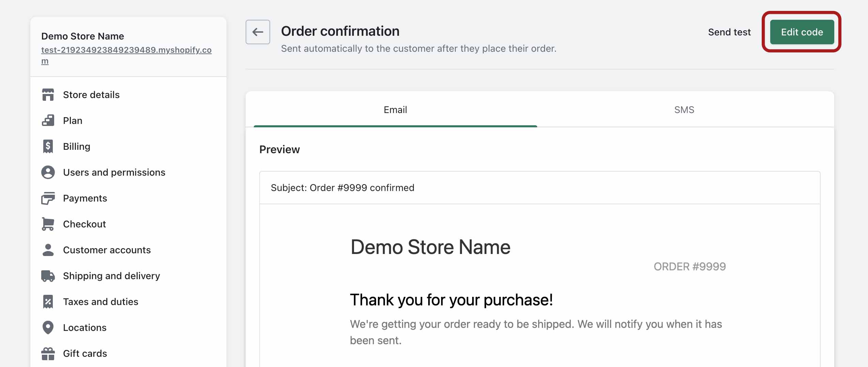This screenshot has height=367, width=868.
Task: Switch to the SMS tab
Action: (x=684, y=110)
